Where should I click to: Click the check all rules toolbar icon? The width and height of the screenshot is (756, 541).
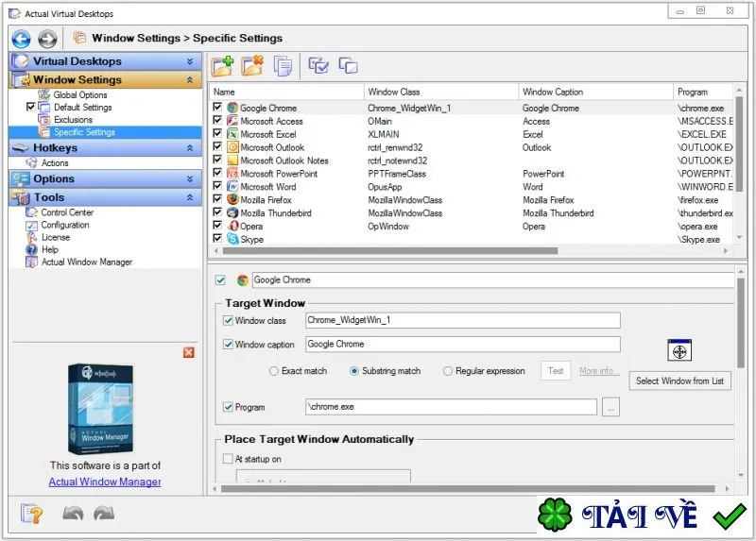(318, 65)
